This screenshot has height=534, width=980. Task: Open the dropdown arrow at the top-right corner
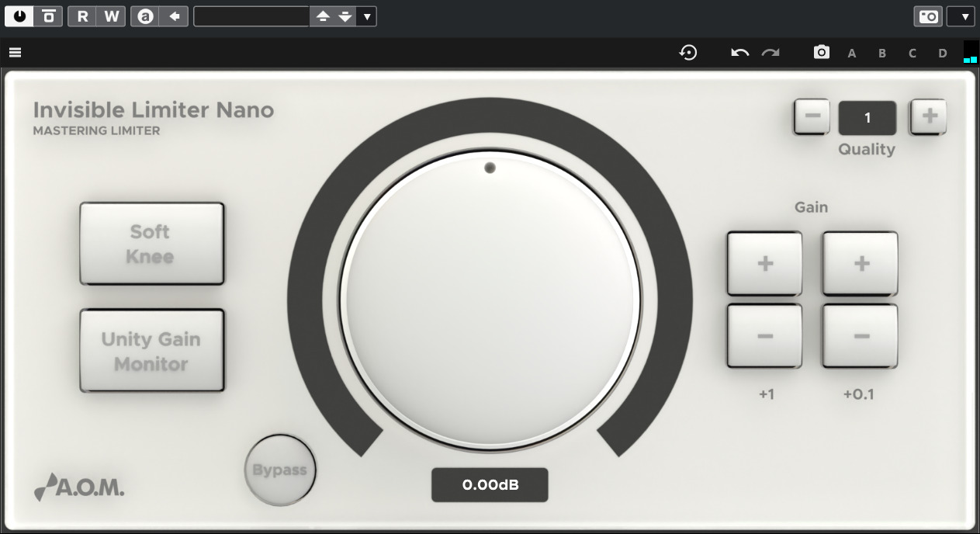point(961,16)
